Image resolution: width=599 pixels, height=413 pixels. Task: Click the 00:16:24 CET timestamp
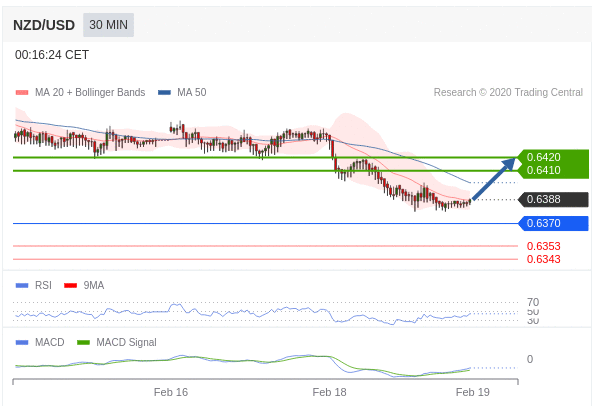pos(52,55)
